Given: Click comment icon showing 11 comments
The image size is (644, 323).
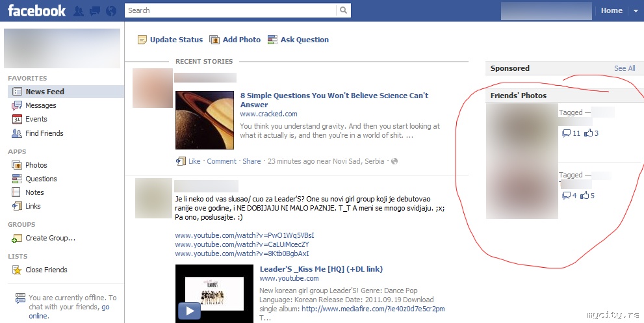Looking at the screenshot, I should [x=567, y=133].
